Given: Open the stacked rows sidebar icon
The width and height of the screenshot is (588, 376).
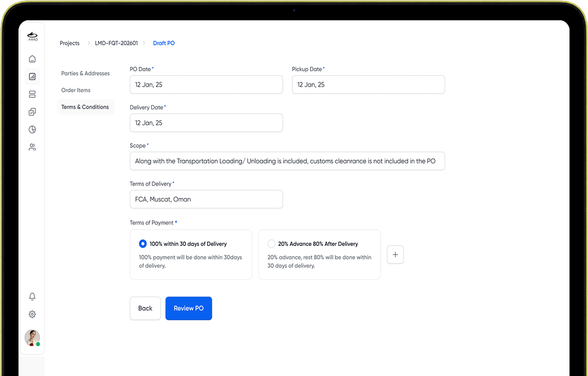Looking at the screenshot, I should [32, 94].
